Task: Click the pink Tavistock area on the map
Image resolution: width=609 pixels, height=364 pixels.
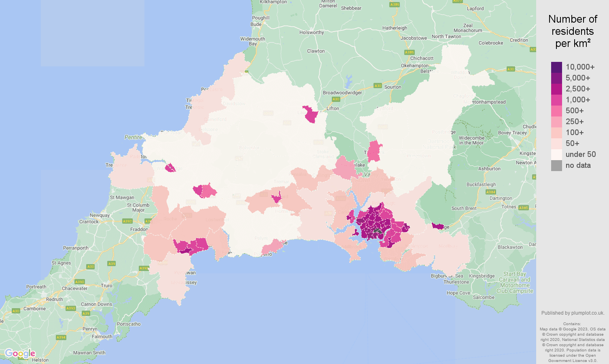Action: [x=375, y=151]
